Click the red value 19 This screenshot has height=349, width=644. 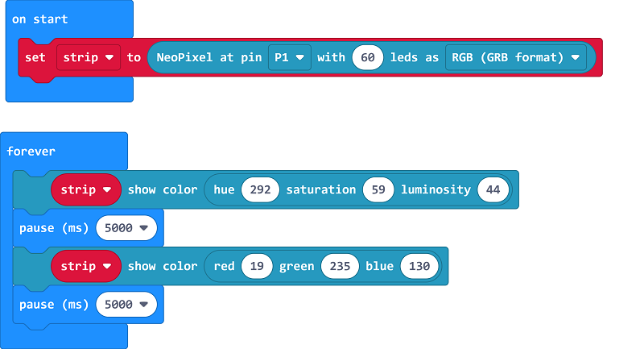point(258,266)
